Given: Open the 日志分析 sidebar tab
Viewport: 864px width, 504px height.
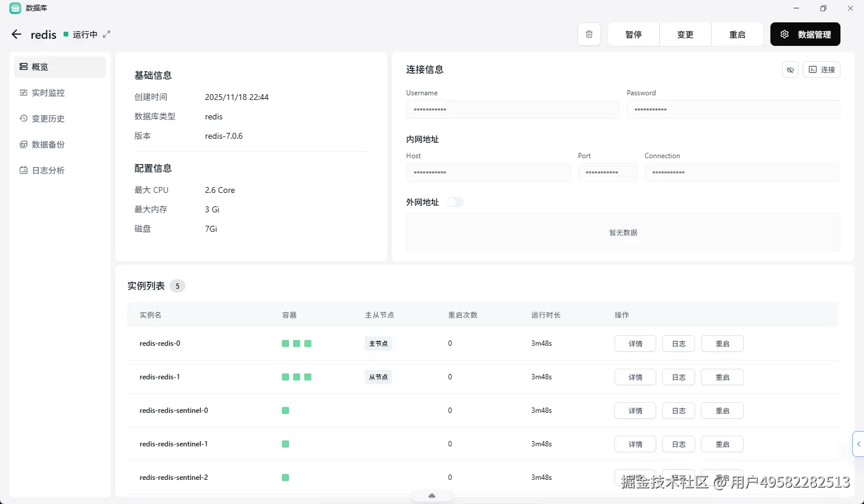Looking at the screenshot, I should click(60, 171).
